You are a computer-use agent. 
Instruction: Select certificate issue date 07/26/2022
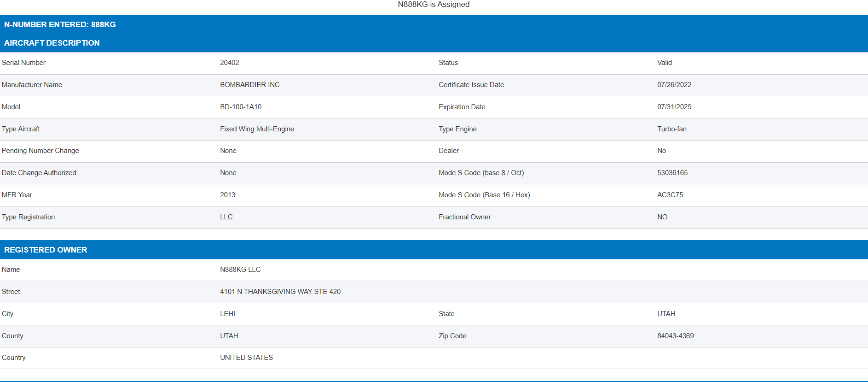coord(674,85)
